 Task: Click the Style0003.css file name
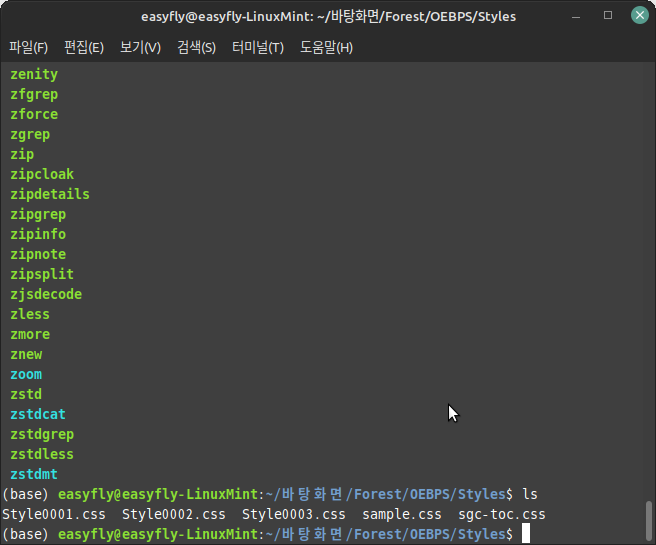click(x=294, y=514)
